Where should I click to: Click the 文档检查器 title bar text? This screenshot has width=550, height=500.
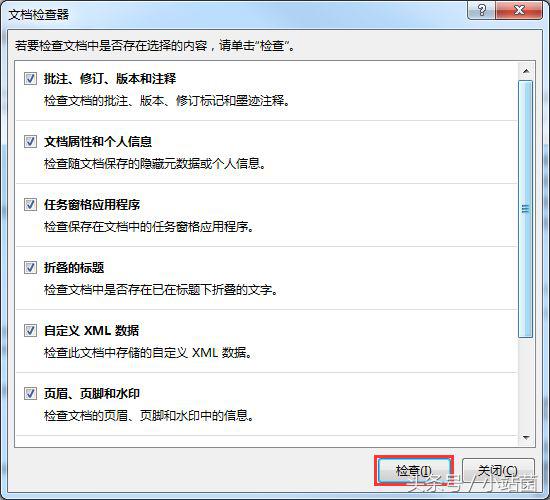point(39,15)
